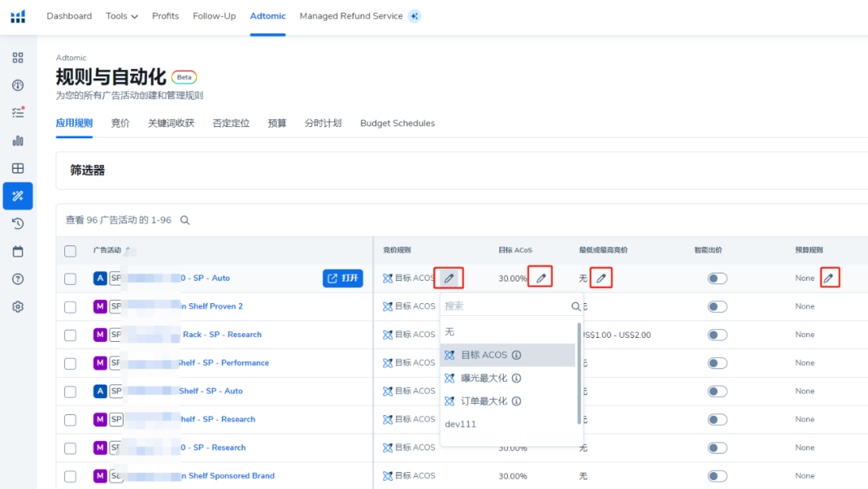The width and height of the screenshot is (868, 489).
Task: Open the Rack - SP - Research campaign link
Action: pos(222,335)
